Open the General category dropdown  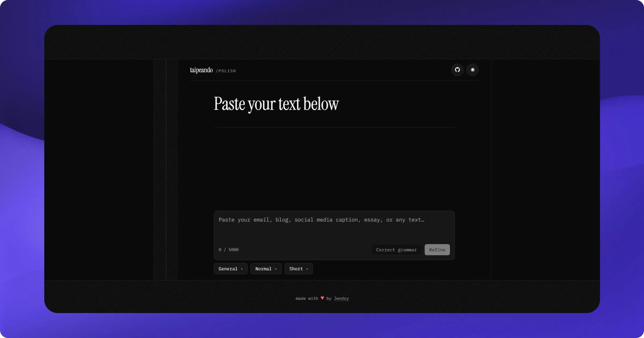point(230,269)
